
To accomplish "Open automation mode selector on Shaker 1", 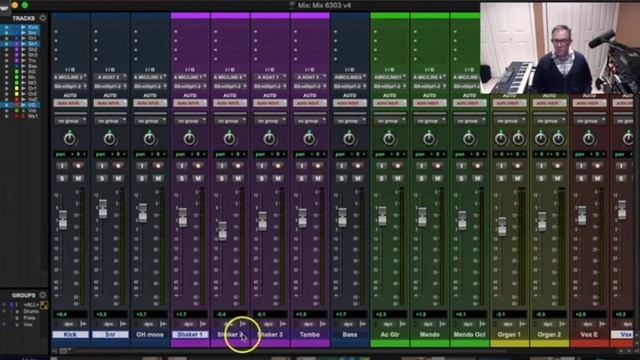I will point(190,103).
